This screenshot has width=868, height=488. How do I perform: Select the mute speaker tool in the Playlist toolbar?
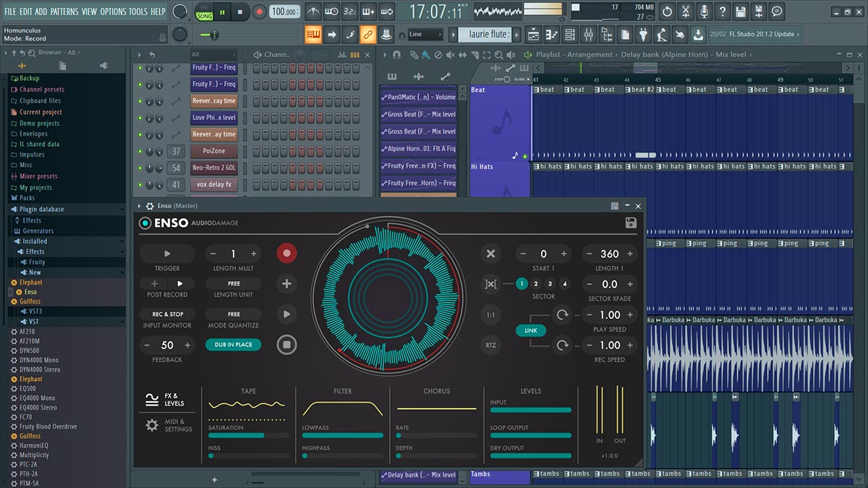(x=451, y=55)
